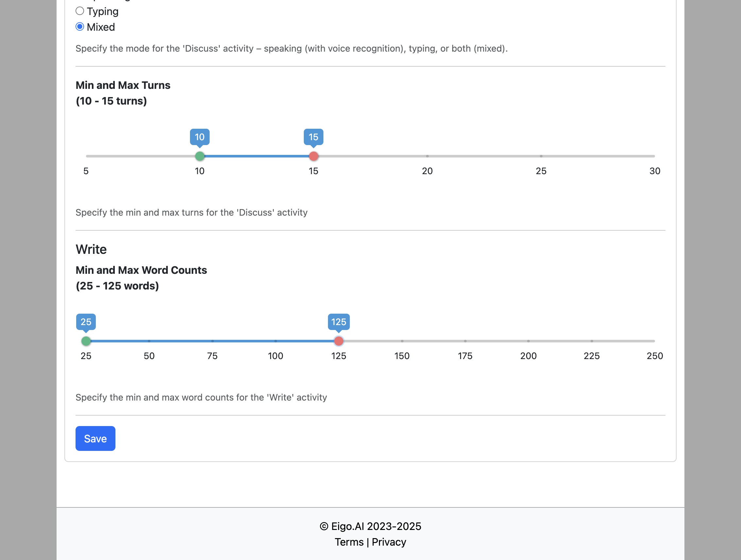Viewport: 741px width, 560px height.
Task: Click the word count tick labeled 50
Action: pyautogui.click(x=149, y=356)
